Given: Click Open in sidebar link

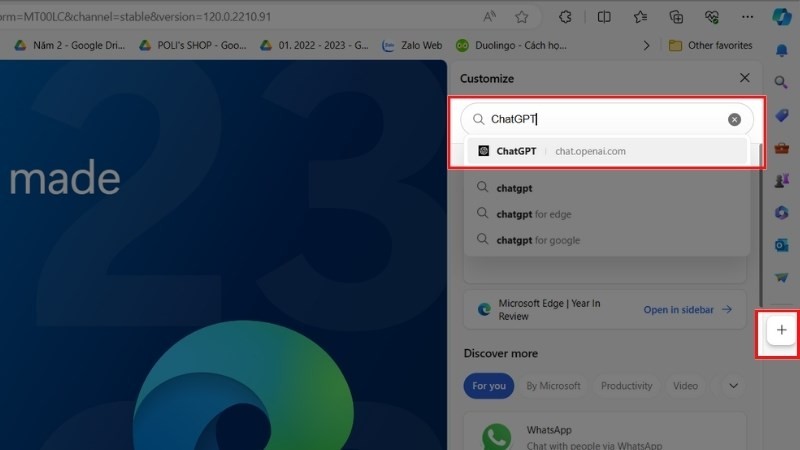Looking at the screenshot, I should pos(687,310).
